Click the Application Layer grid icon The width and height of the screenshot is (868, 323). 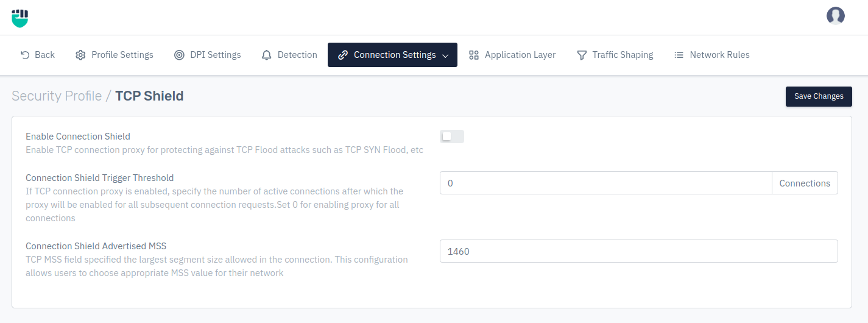click(473, 55)
